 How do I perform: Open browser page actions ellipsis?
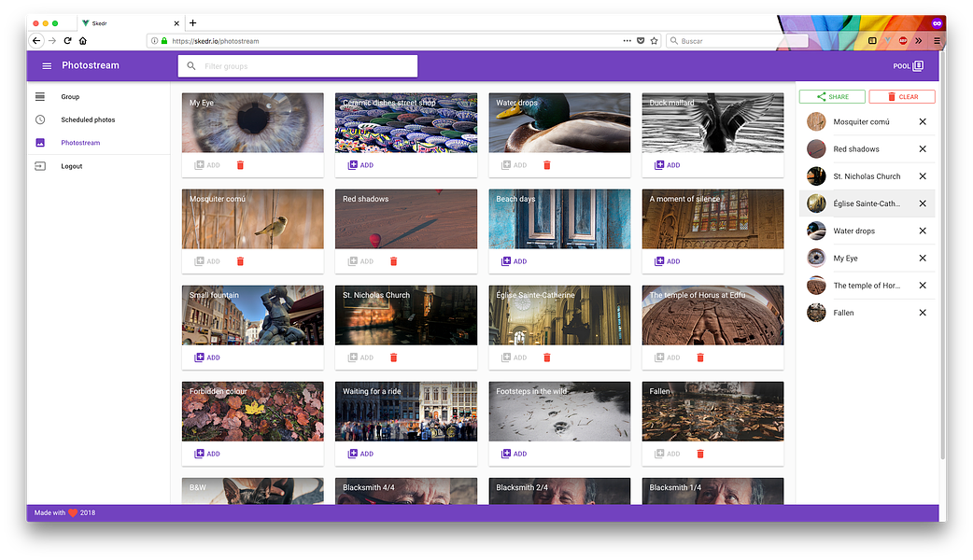pos(628,41)
